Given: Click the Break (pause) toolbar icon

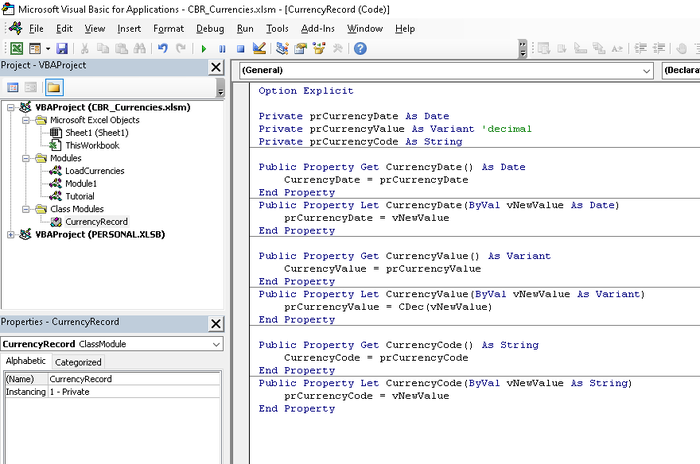Looking at the screenshot, I should pyautogui.click(x=222, y=48).
